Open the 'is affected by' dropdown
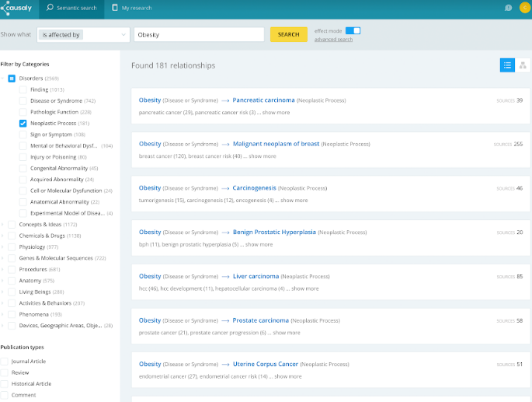This screenshot has width=532, height=402. click(83, 35)
